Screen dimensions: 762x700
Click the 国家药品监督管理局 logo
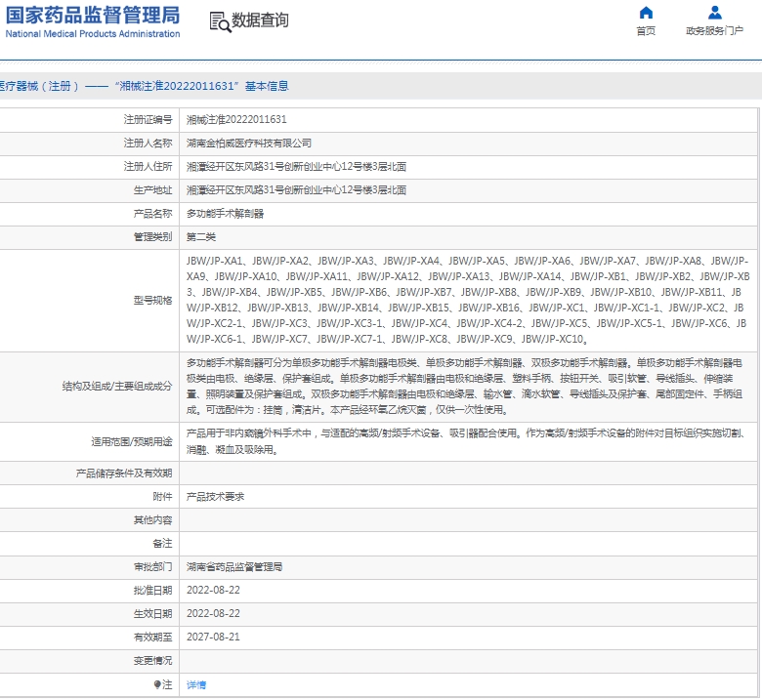click(93, 21)
